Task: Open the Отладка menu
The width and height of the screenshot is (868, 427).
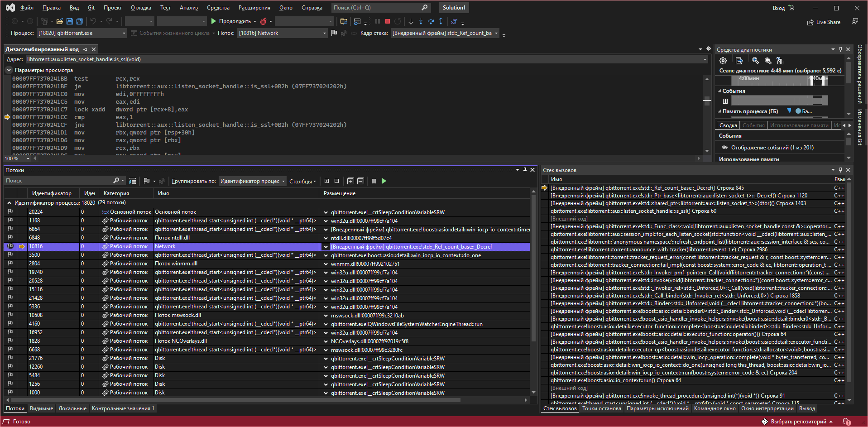Action: click(x=141, y=8)
